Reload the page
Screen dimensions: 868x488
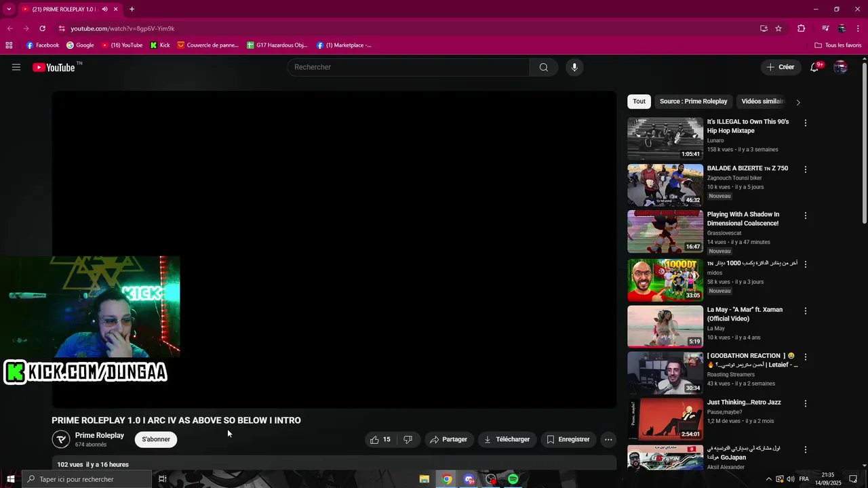(42, 28)
